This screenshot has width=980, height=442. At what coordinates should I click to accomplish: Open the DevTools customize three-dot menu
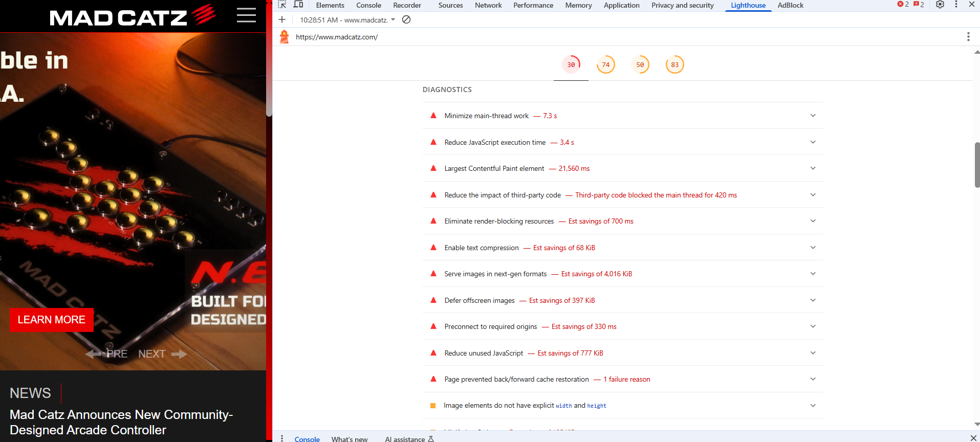point(956,5)
